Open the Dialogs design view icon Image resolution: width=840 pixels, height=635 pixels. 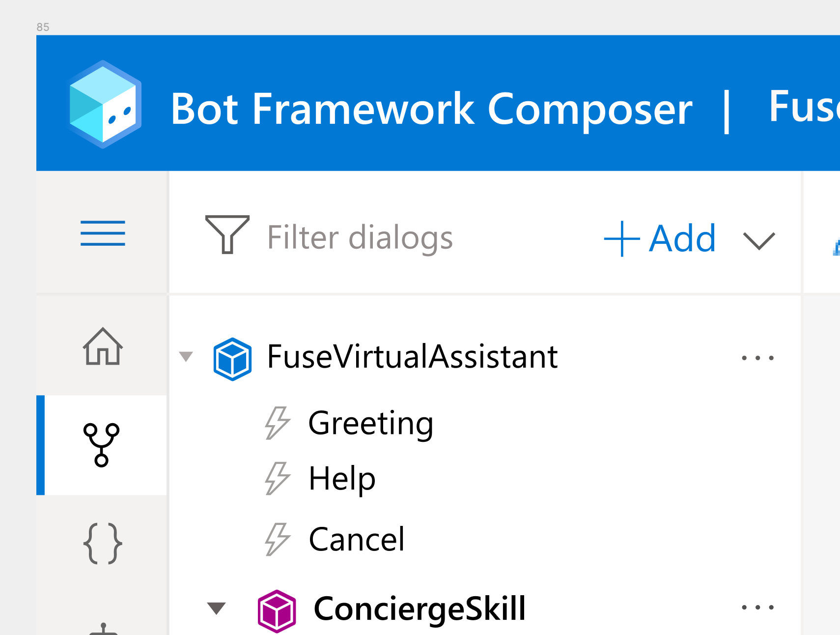pos(102,444)
